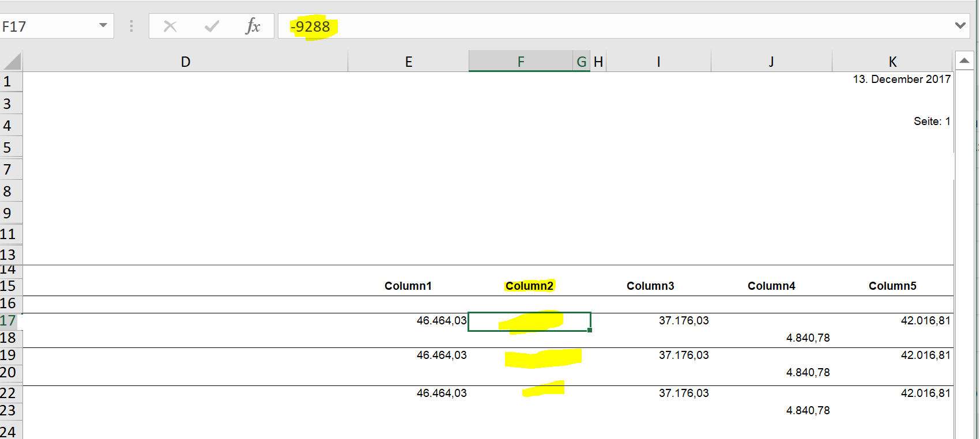Select column E header
The width and height of the screenshot is (980, 439).
tap(408, 62)
